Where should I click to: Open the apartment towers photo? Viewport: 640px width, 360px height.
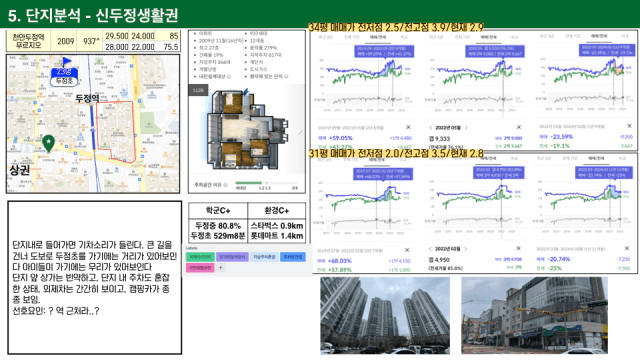click(385, 315)
